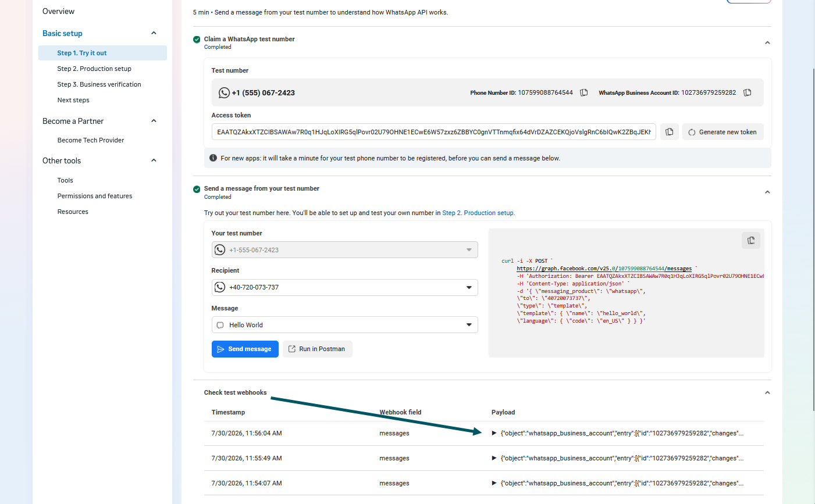Viewport: 815px width, 504px height.
Task: Click the test number +1 (555) 067-2423
Action: click(x=263, y=92)
